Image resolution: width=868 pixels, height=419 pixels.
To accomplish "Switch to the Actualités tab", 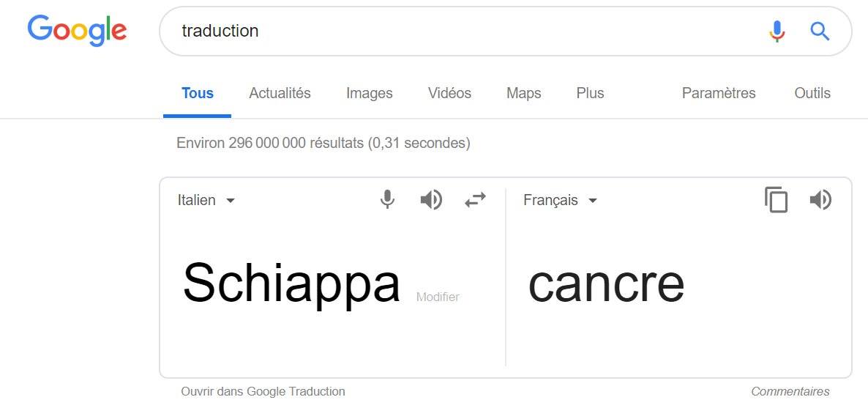I will click(280, 93).
